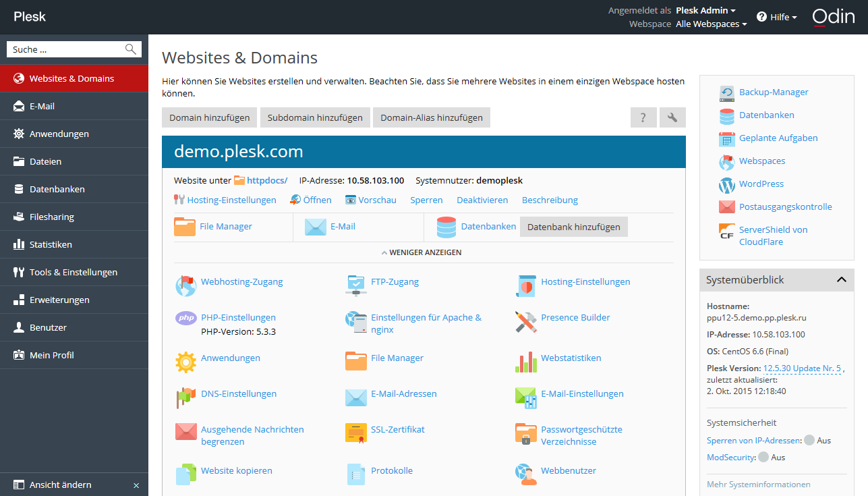Open Statistiken in sidebar
868x496 pixels.
(x=74, y=244)
